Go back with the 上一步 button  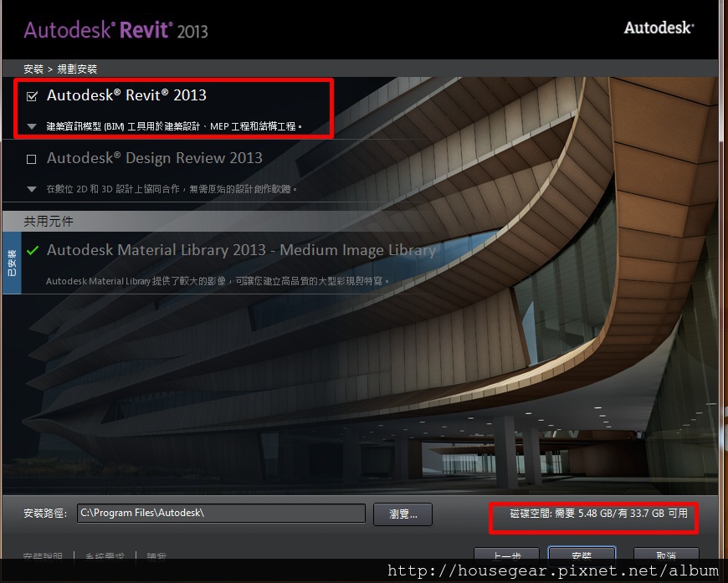pos(506,555)
